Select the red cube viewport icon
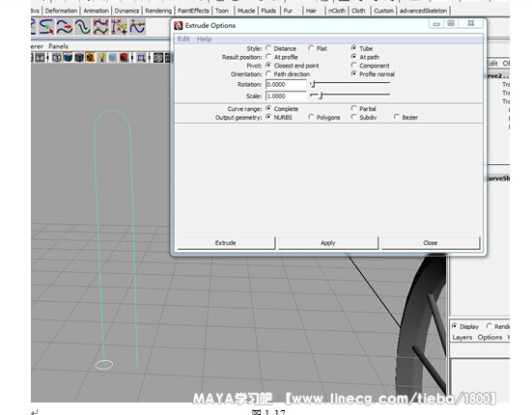Screen dimensions: 532x415 (125, 58)
